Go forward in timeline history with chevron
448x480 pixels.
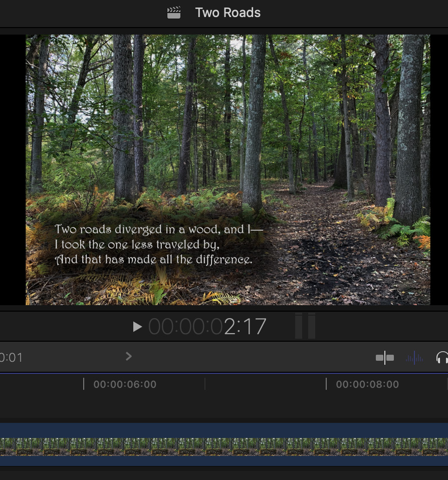pos(129,356)
